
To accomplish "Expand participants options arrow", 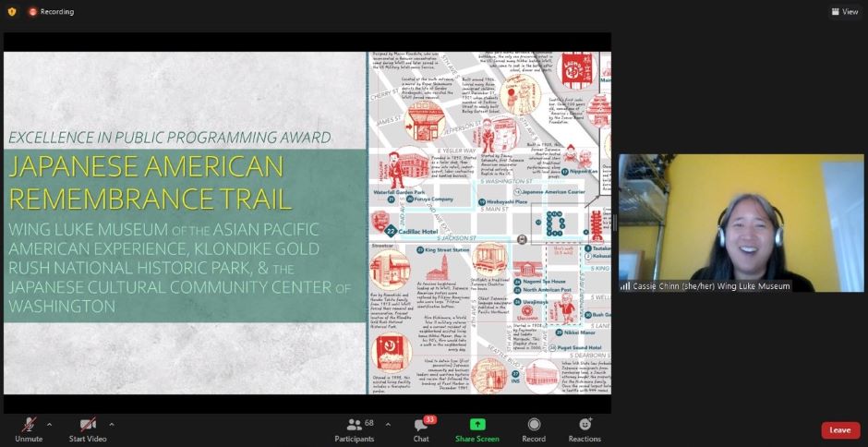I will click(388, 425).
